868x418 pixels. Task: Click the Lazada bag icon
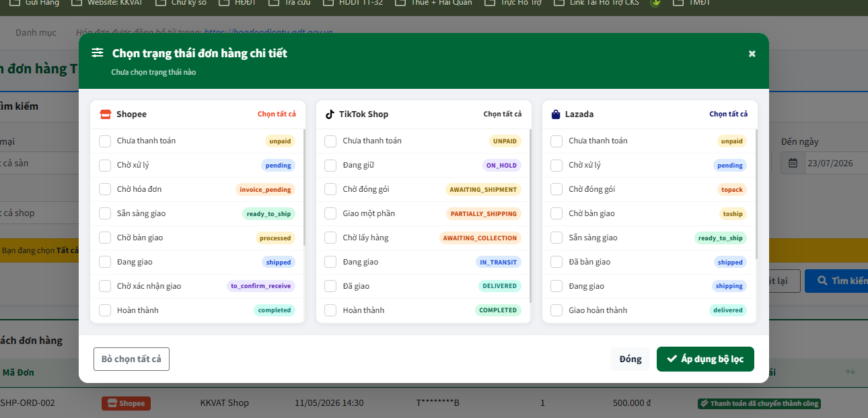tap(556, 114)
